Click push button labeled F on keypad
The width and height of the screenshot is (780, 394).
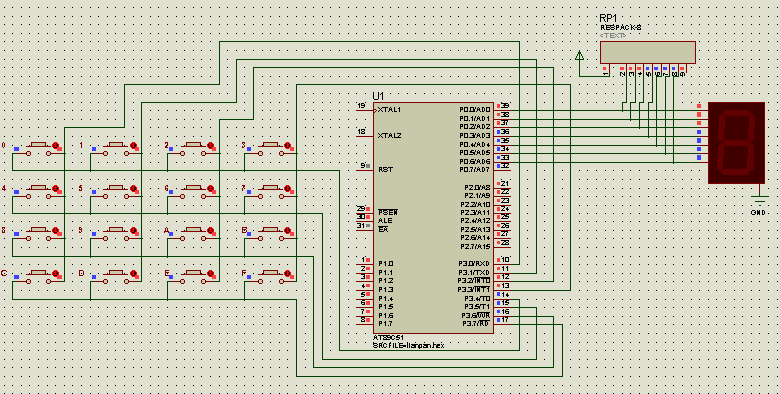pos(270,277)
